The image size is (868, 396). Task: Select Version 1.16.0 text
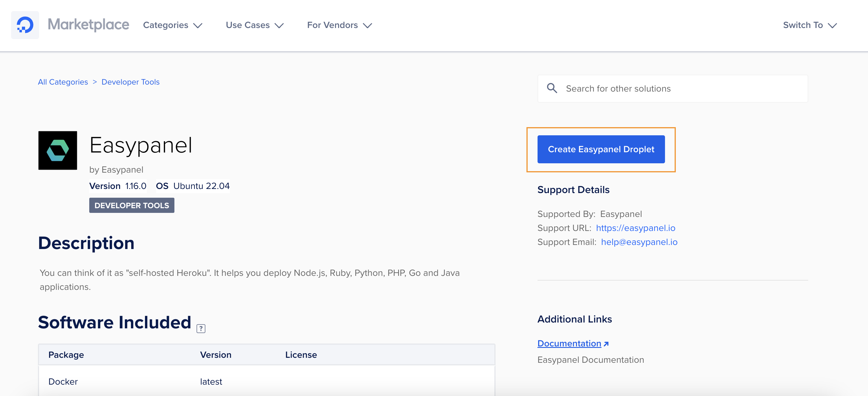point(118,186)
